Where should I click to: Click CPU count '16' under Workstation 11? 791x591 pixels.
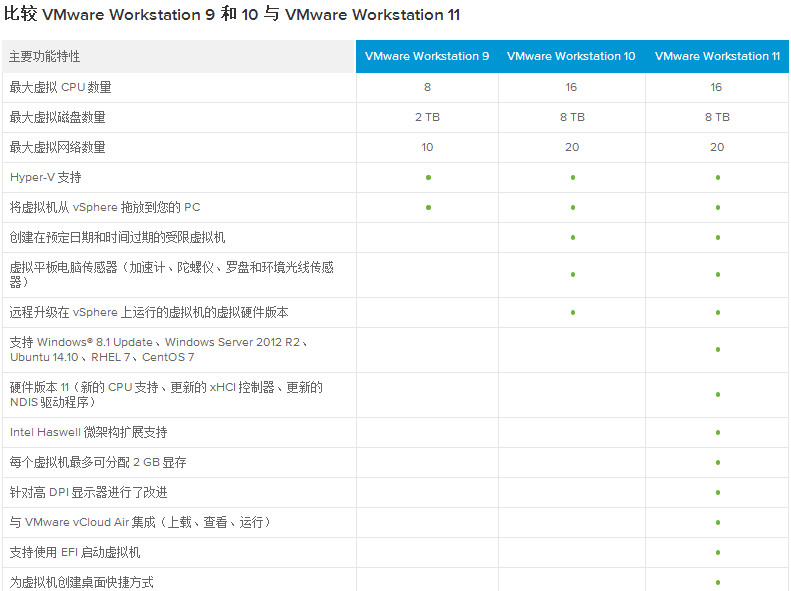716,87
